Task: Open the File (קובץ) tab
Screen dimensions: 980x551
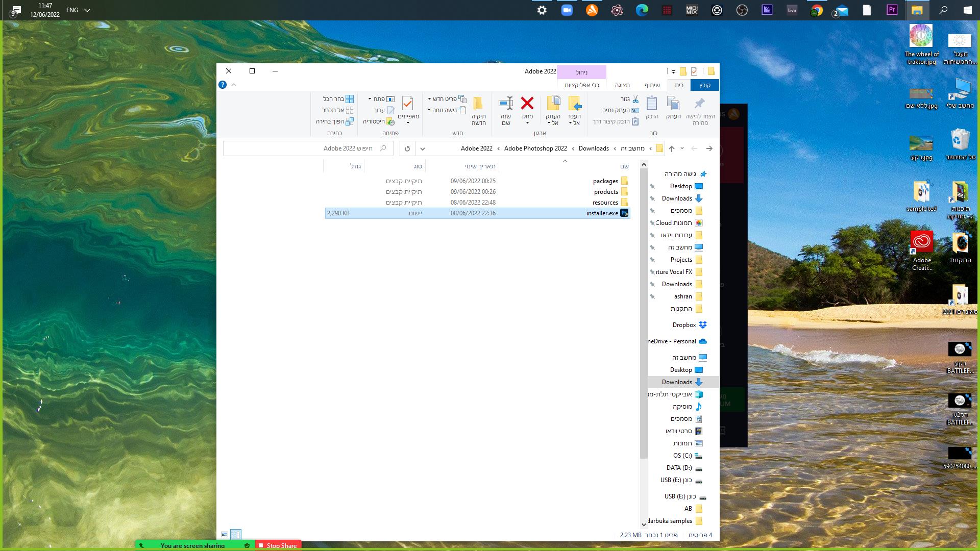Action: (704, 85)
